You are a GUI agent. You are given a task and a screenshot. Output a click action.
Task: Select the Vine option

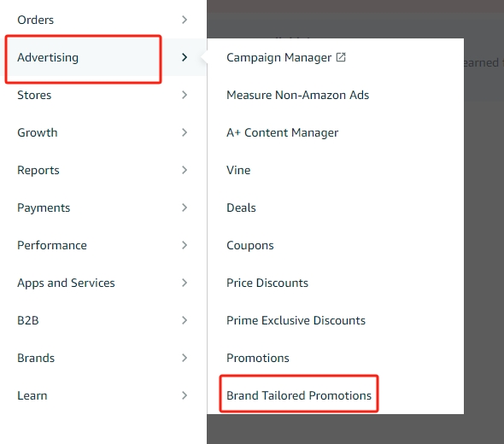coord(238,170)
